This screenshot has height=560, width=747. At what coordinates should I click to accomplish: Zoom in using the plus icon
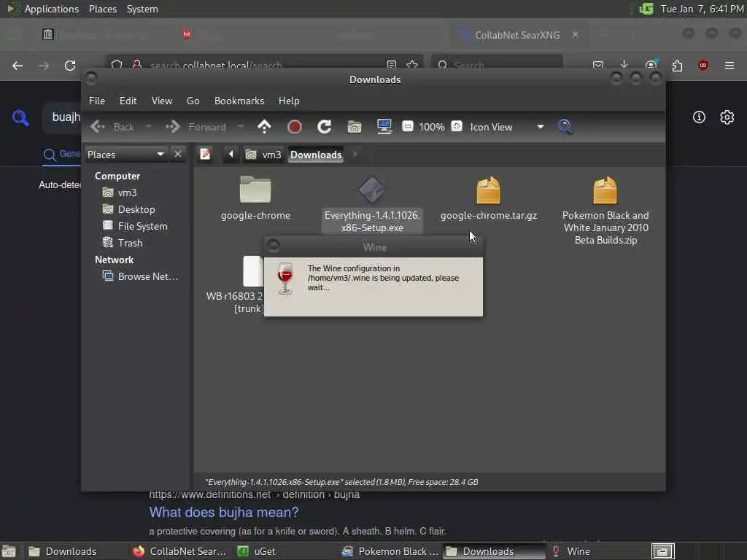point(457,126)
